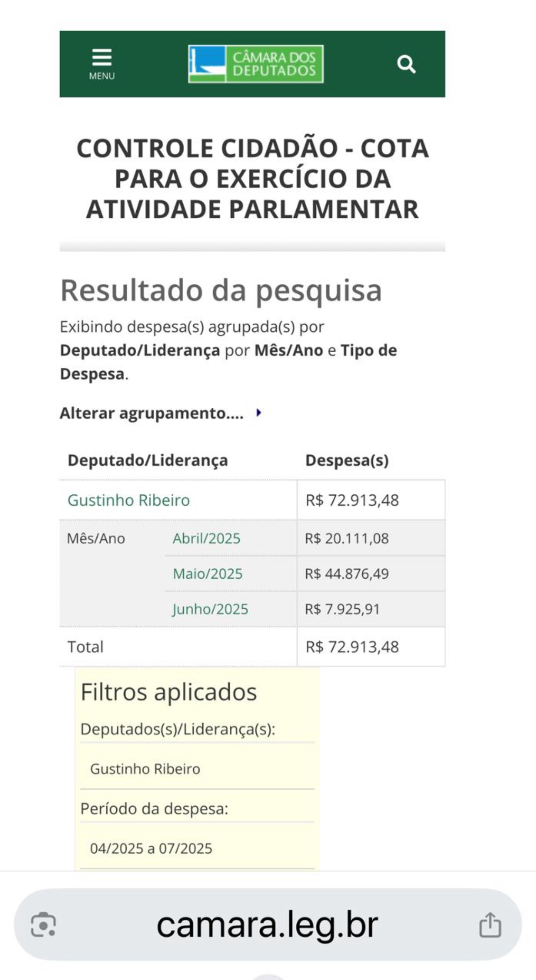Open Gustinho Ribeiro deputy link

coord(129,500)
